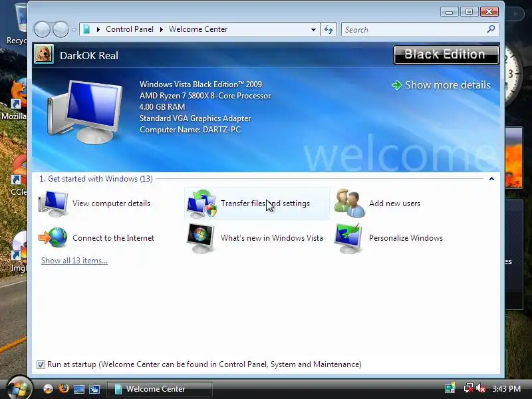Click Windows Vista Black Edition 2009 text
Viewport: 532px width, 399px height.
click(201, 84)
